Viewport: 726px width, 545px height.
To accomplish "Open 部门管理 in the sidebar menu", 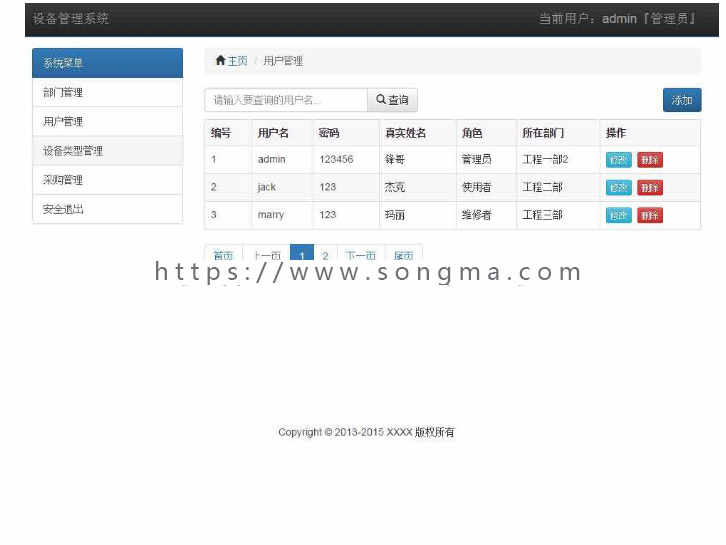I will tap(107, 92).
